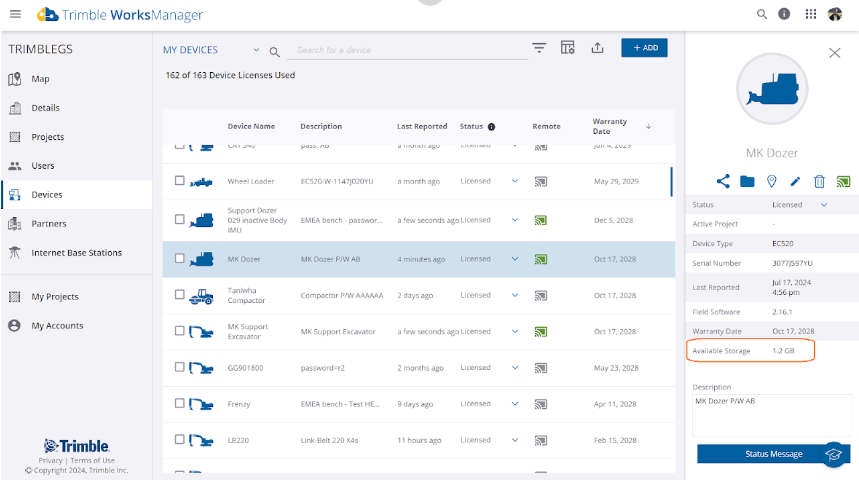Open the filter icon above device list

539,48
